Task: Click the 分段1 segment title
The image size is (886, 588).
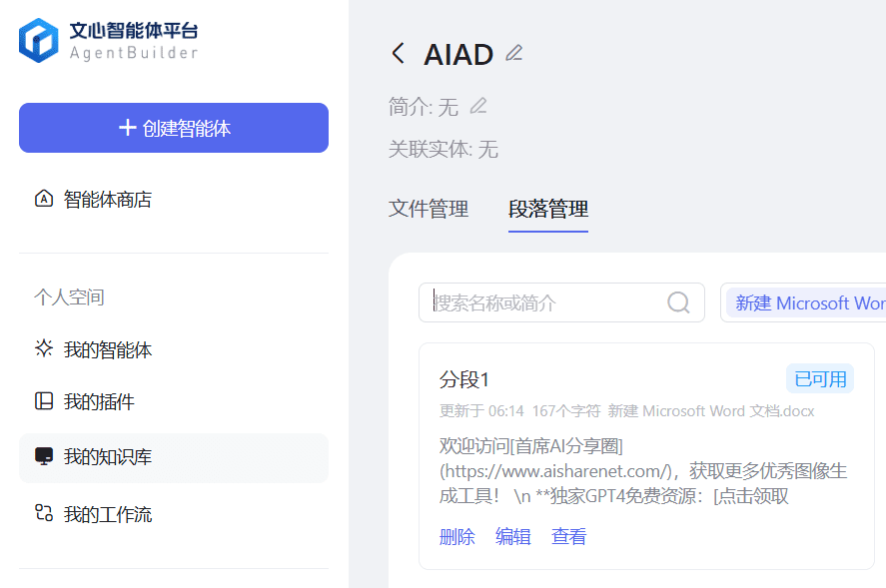Action: point(463,379)
